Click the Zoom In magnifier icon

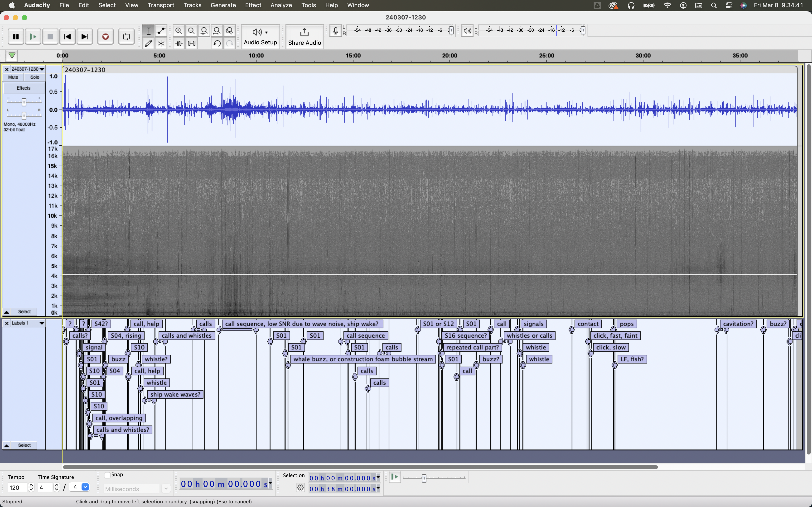click(x=179, y=31)
